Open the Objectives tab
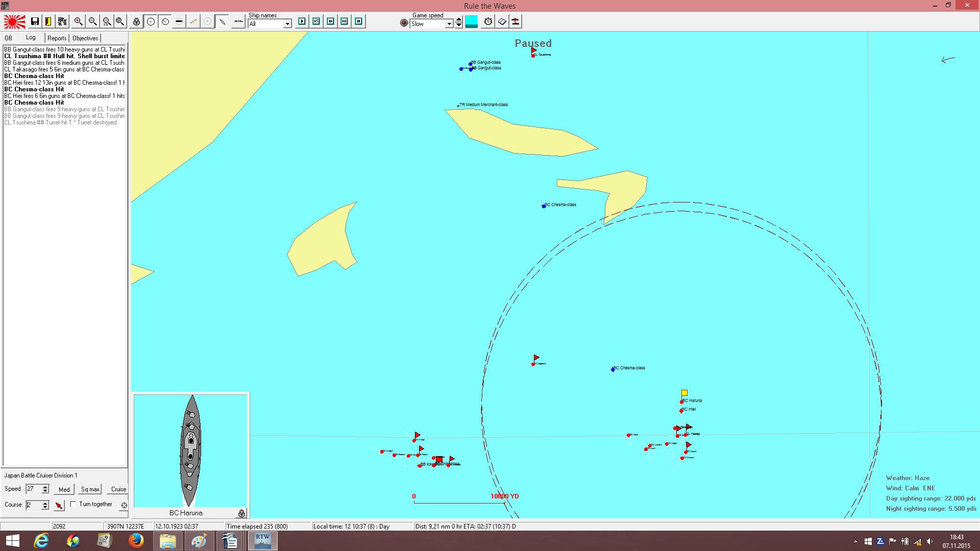Viewport: 980px width, 551px height. [85, 38]
